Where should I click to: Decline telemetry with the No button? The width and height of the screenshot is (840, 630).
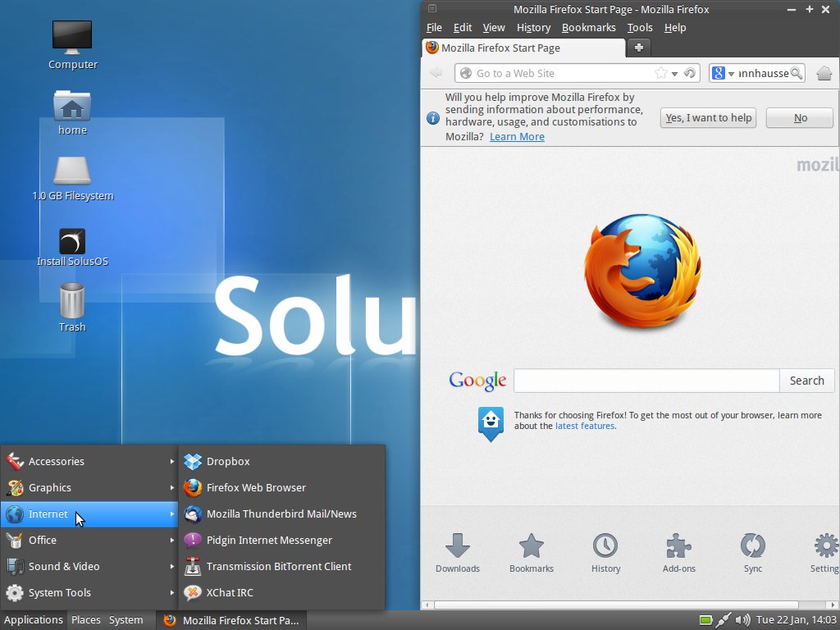click(x=800, y=118)
